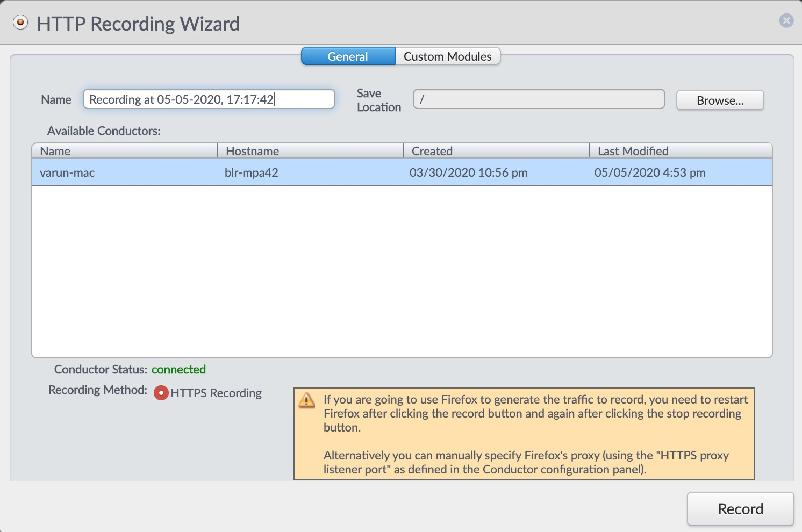The width and height of the screenshot is (802, 532).
Task: Open the Custom Modules tab
Action: tap(447, 56)
